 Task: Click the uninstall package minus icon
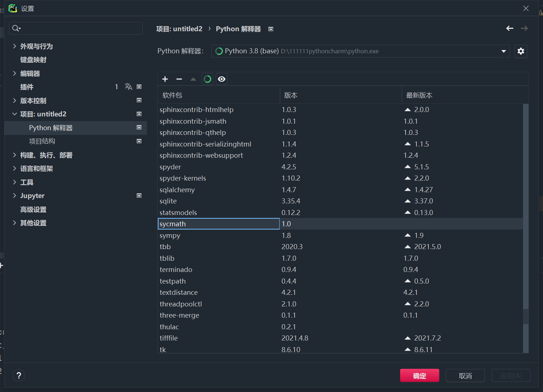(x=179, y=79)
